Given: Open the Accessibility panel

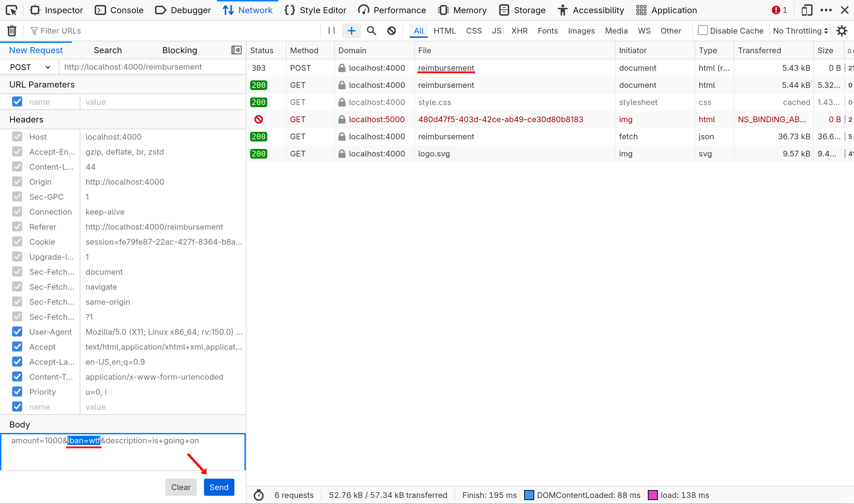Looking at the screenshot, I should click(x=591, y=10).
